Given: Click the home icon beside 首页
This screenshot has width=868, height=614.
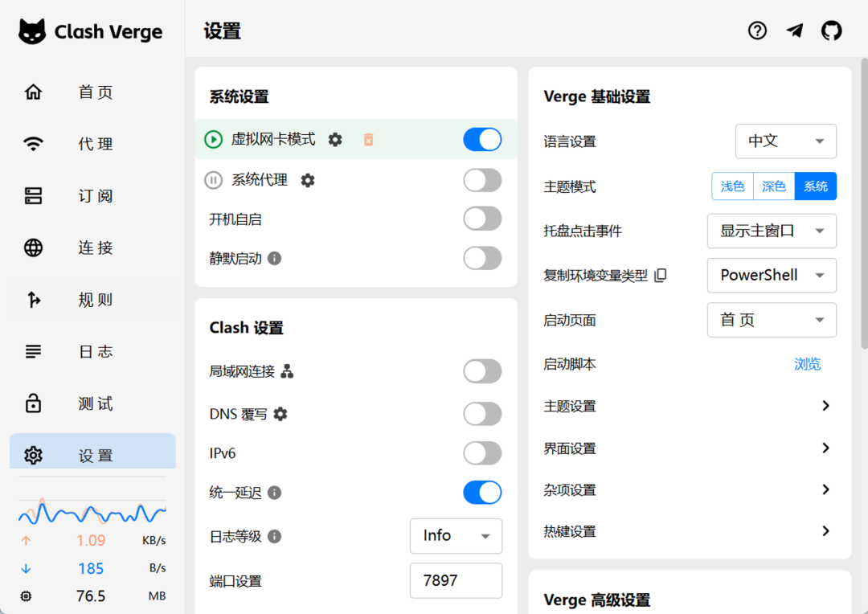Looking at the screenshot, I should point(33,92).
